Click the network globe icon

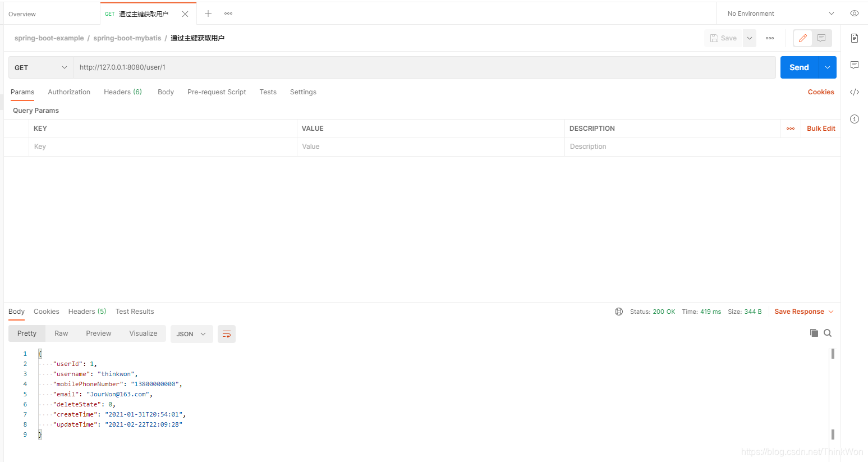click(x=619, y=312)
